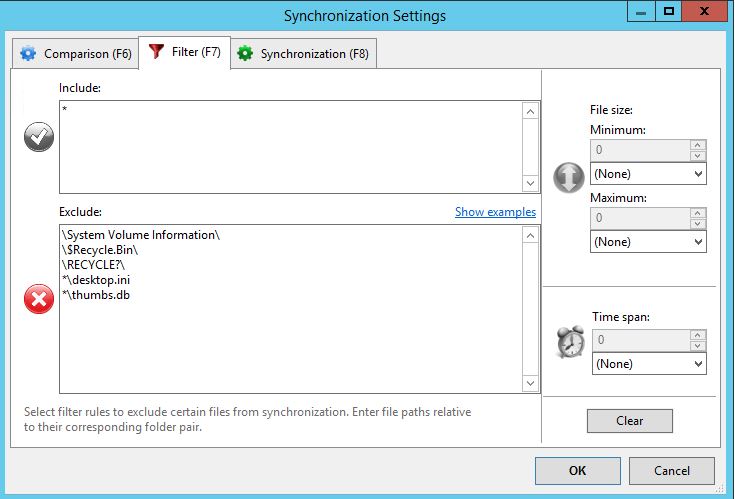Confirm settings with the OK button

pyautogui.click(x=578, y=470)
